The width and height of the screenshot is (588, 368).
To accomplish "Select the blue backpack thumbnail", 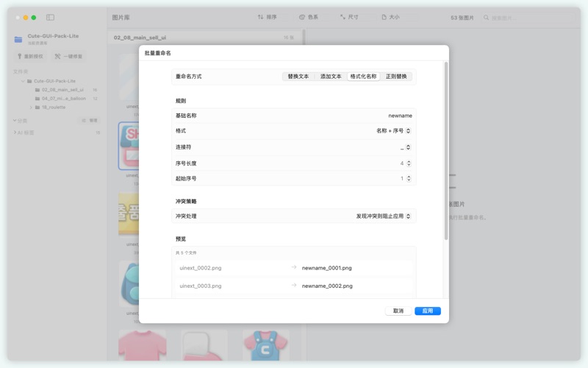I will [x=129, y=284].
